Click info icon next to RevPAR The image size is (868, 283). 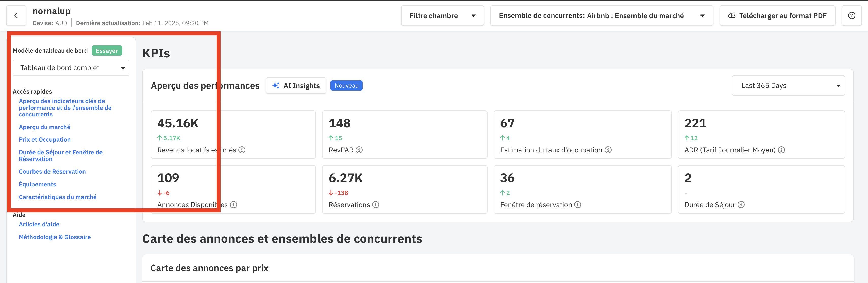click(x=359, y=150)
